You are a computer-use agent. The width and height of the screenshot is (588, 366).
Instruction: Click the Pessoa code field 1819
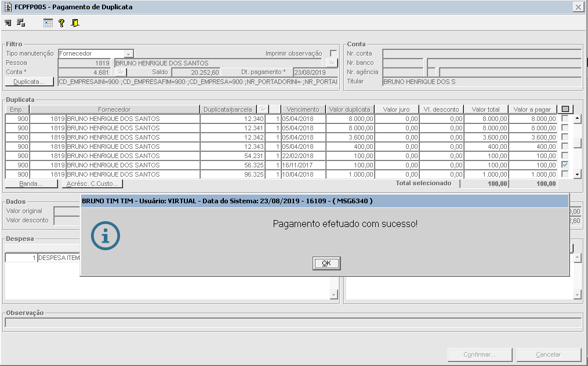tap(85, 63)
